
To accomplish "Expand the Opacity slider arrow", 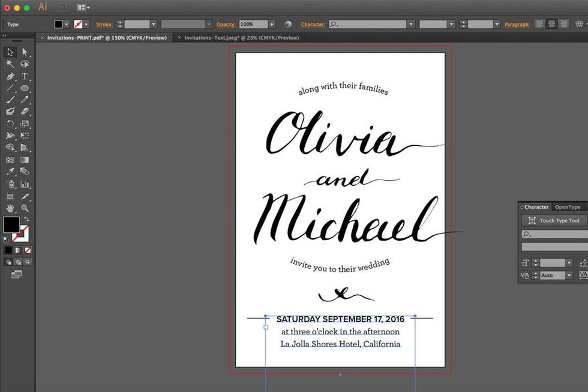I will 272,24.
